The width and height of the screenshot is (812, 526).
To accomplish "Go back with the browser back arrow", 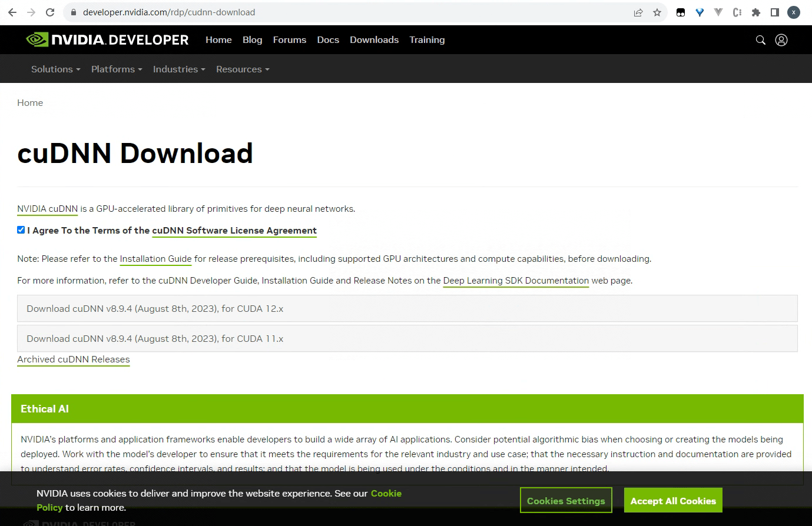I will coord(12,12).
